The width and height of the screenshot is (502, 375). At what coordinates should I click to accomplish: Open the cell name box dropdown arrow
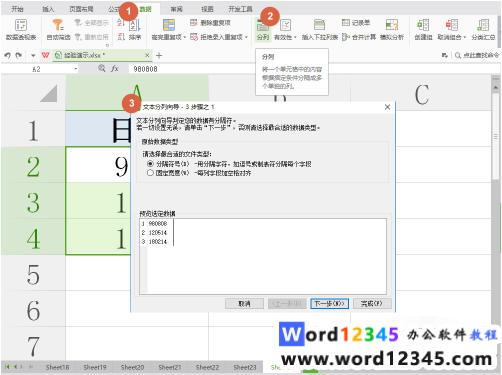point(76,69)
